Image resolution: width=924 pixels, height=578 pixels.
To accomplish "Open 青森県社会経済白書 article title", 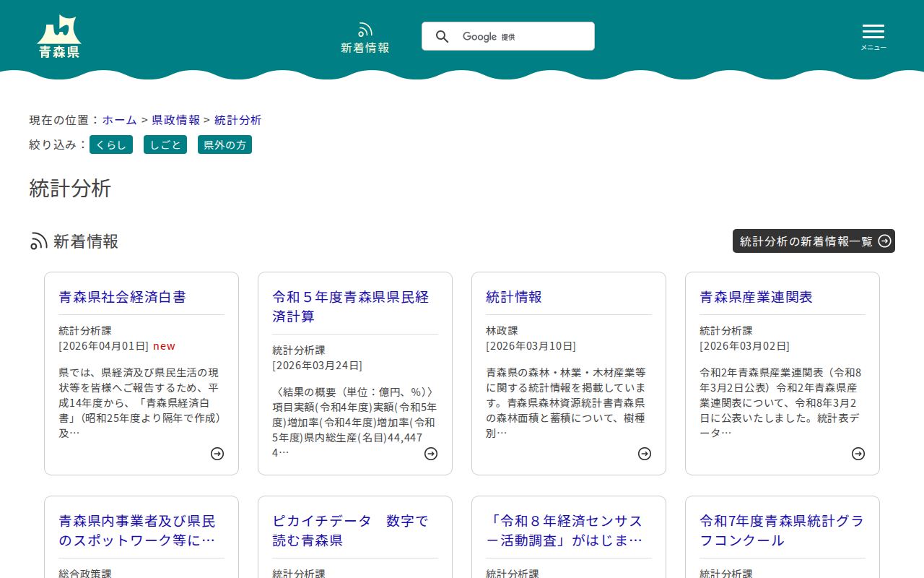I will pyautogui.click(x=122, y=297).
